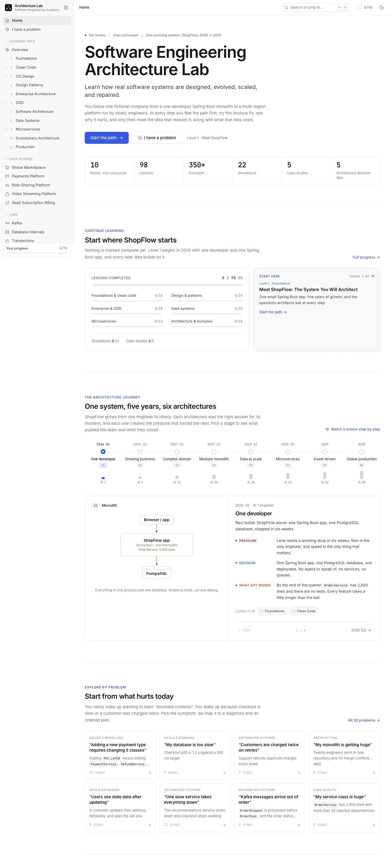Screen dimensions: 391x868
Task: Click the Global Marketplace cart icon
Action: point(7,167)
